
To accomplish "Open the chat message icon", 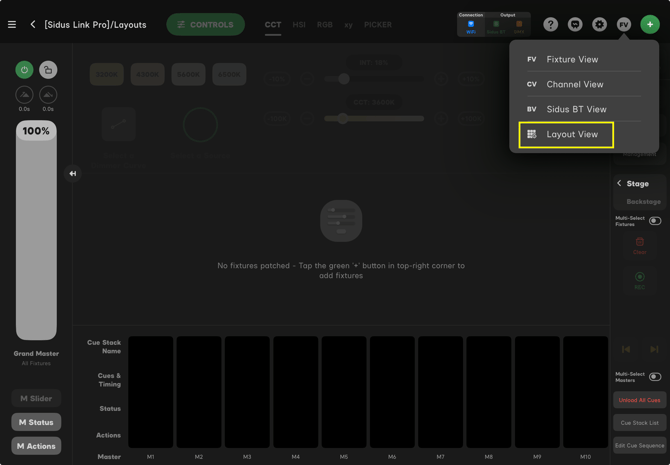I will [575, 25].
